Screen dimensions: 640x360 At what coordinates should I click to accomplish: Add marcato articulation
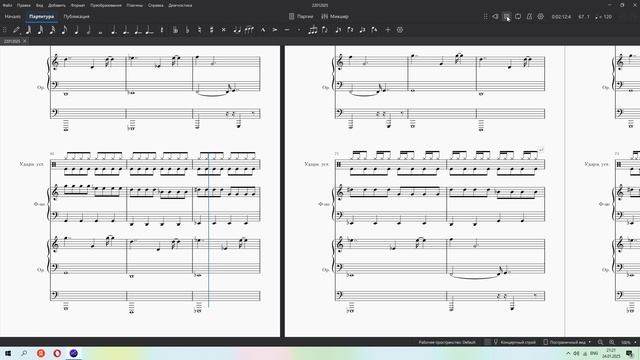pyautogui.click(x=263, y=30)
